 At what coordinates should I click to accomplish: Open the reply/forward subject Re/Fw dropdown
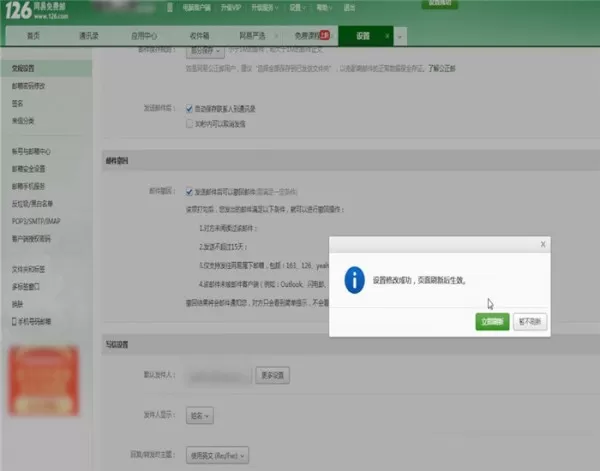click(217, 456)
